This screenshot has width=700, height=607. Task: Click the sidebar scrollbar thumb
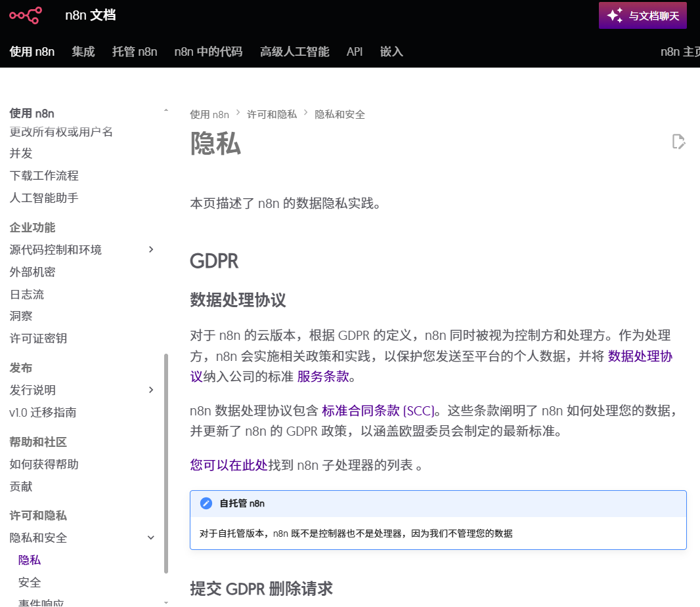166,463
